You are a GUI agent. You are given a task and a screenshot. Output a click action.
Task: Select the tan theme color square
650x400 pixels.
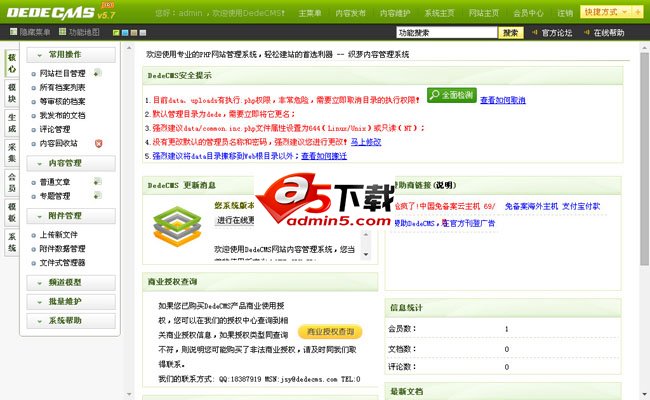[134, 32]
